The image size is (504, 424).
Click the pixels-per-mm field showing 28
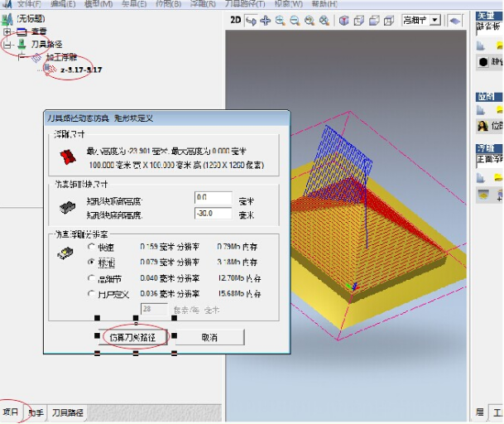[154, 309]
